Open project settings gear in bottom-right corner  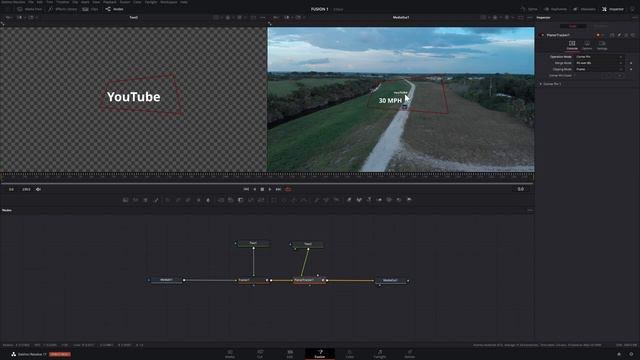coord(631,354)
